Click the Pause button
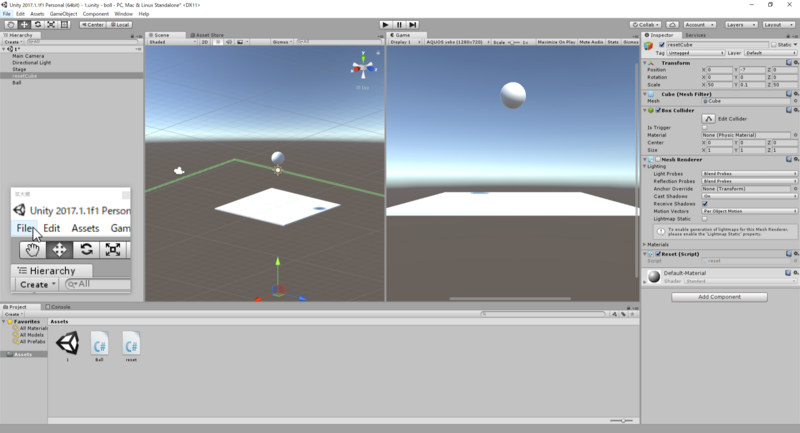The image size is (800, 433). click(x=399, y=24)
